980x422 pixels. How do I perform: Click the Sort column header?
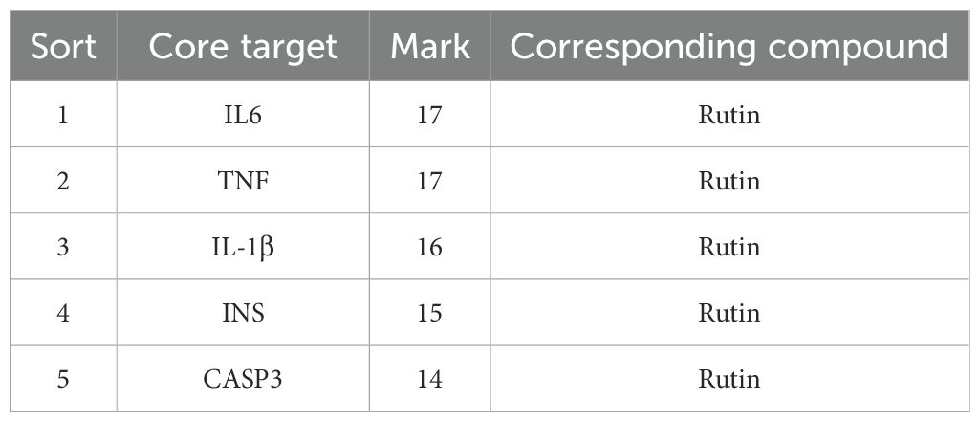pyautogui.click(x=63, y=46)
